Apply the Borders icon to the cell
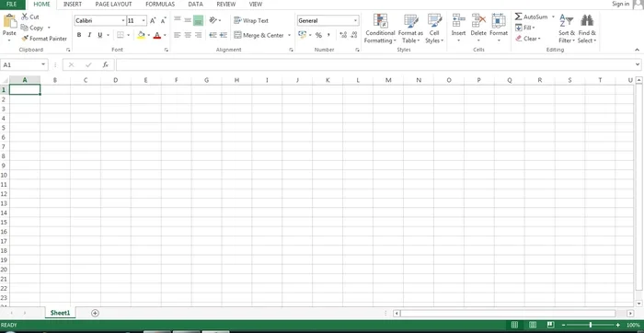 point(120,35)
